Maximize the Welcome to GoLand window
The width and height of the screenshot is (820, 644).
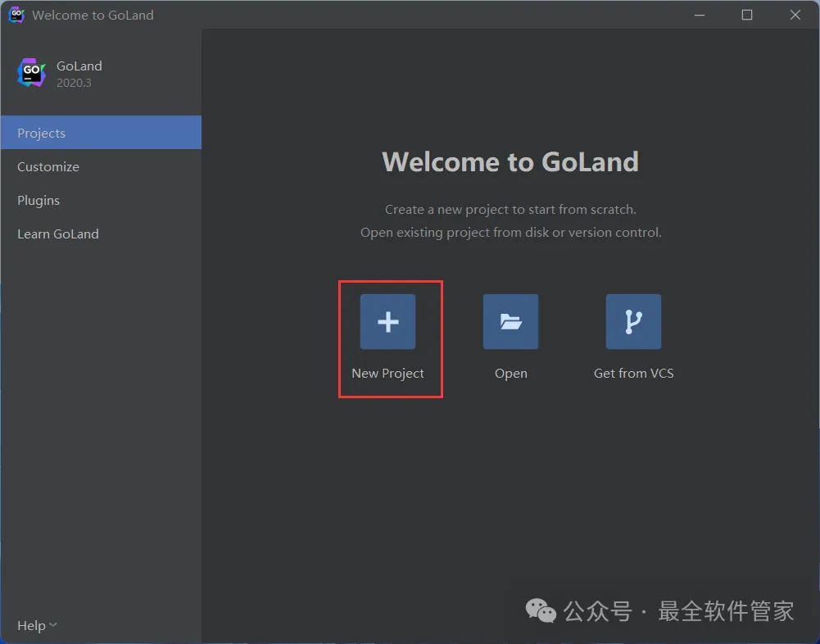[x=747, y=15]
